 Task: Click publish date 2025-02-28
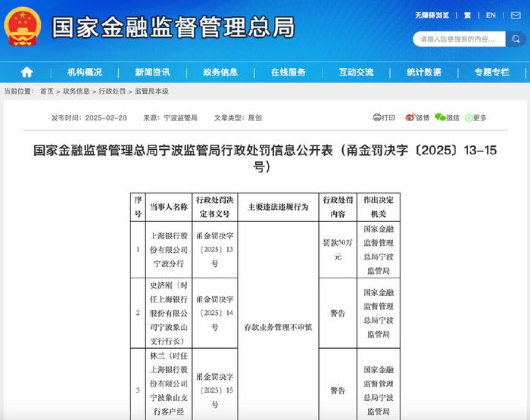[106, 117]
